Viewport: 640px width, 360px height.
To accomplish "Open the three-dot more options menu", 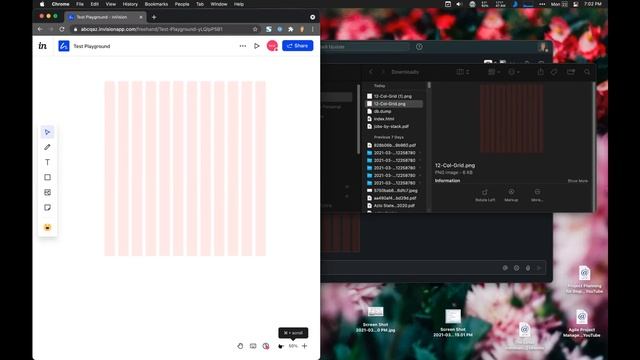I will 243,46.
